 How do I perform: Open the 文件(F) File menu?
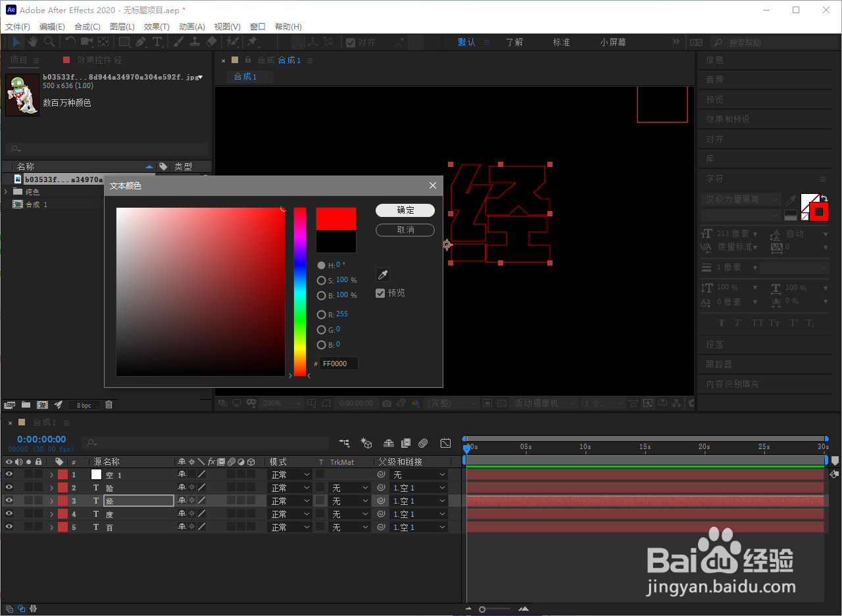click(18, 26)
